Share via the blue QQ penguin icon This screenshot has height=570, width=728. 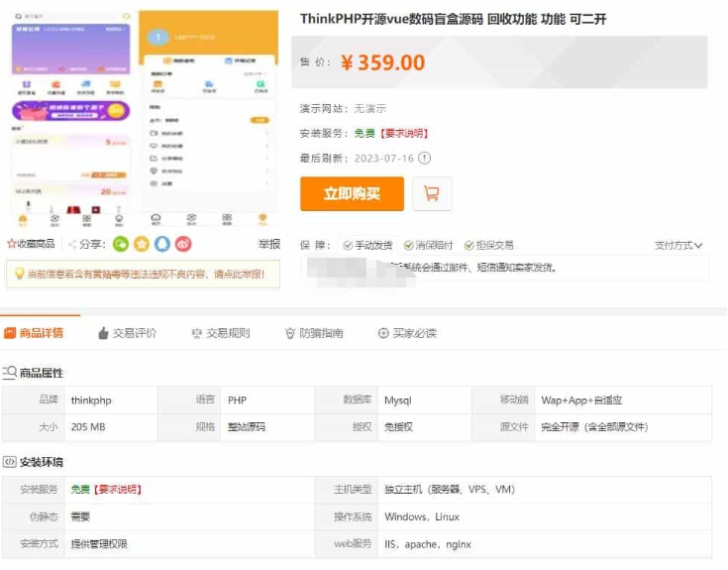point(162,244)
